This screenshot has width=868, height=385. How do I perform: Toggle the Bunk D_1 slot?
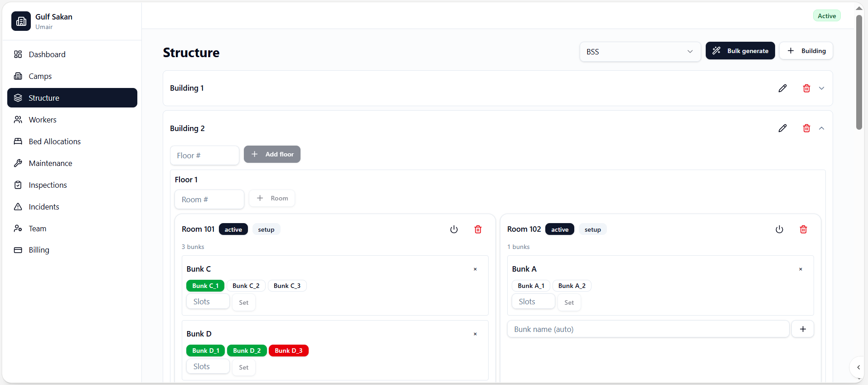(x=205, y=351)
